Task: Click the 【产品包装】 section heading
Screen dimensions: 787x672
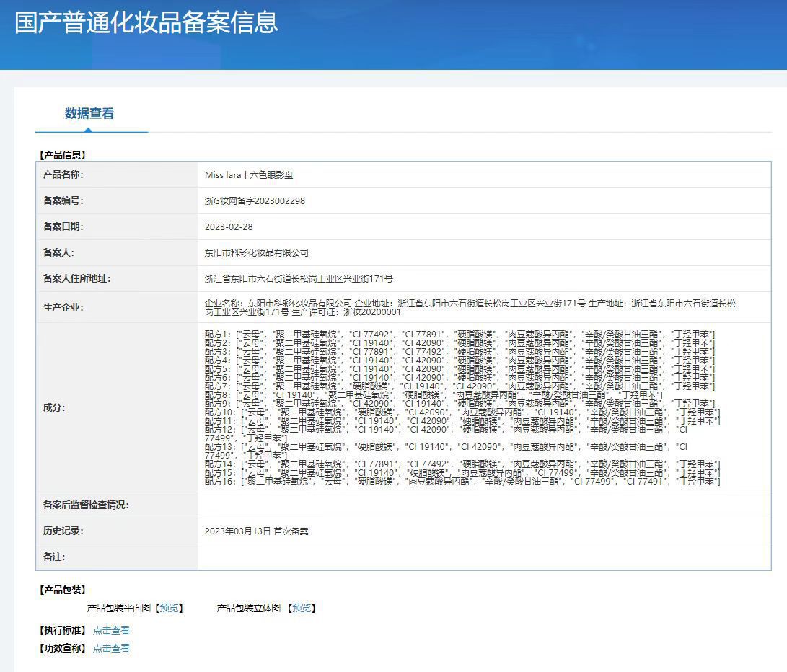Action: tap(63, 591)
